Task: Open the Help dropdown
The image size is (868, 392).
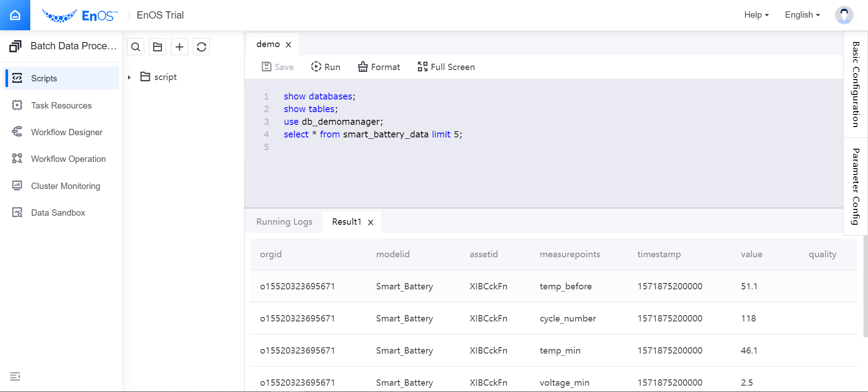Action: pyautogui.click(x=756, y=15)
